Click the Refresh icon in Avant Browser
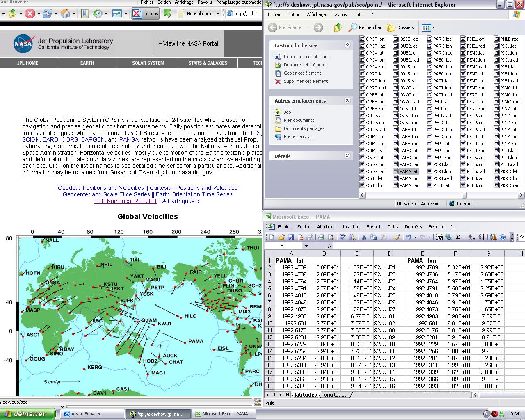This screenshot has width=525, height=420. [48, 14]
